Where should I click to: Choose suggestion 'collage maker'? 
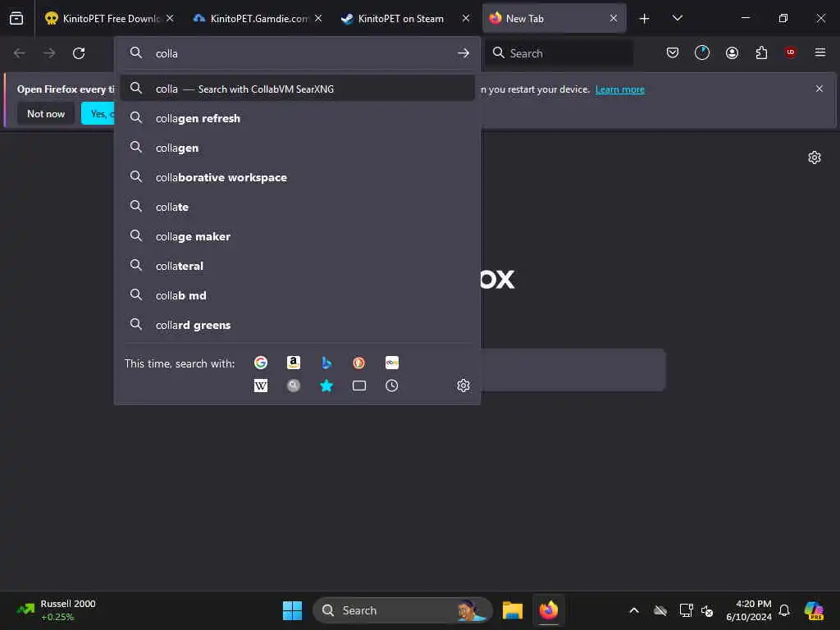pyautogui.click(x=297, y=236)
